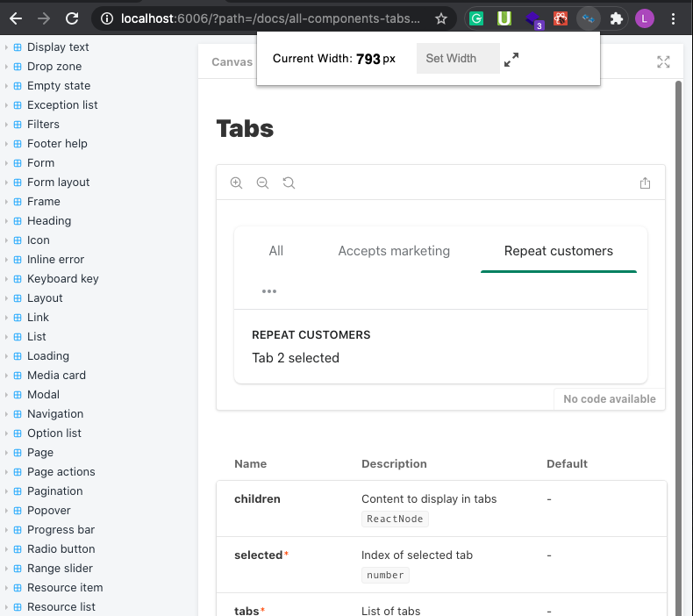
Task: Open the Grammarly extension icon
Action: click(476, 18)
